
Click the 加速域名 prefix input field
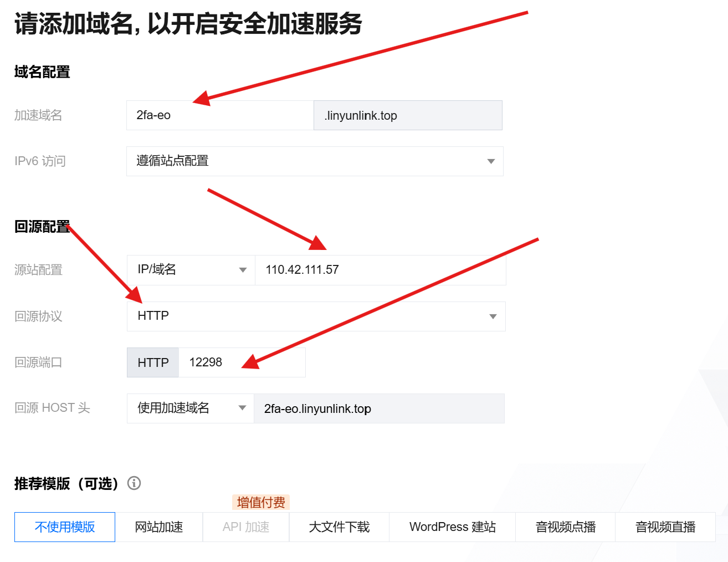coord(219,115)
